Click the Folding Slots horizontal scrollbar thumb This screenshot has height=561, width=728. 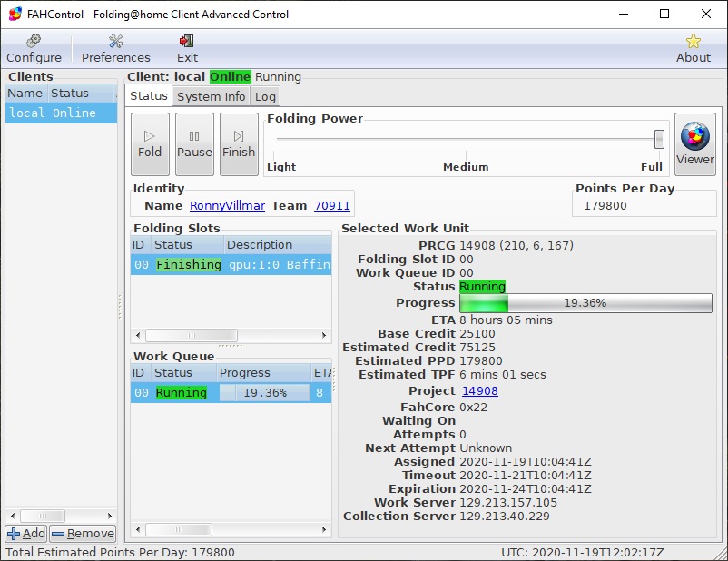coord(192,335)
